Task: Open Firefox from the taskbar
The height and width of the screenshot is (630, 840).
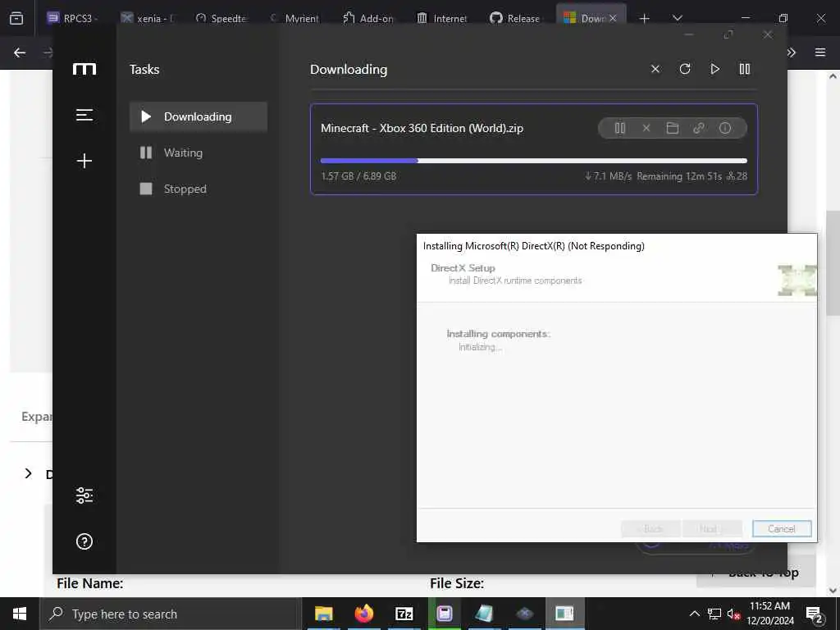Action: [x=363, y=614]
